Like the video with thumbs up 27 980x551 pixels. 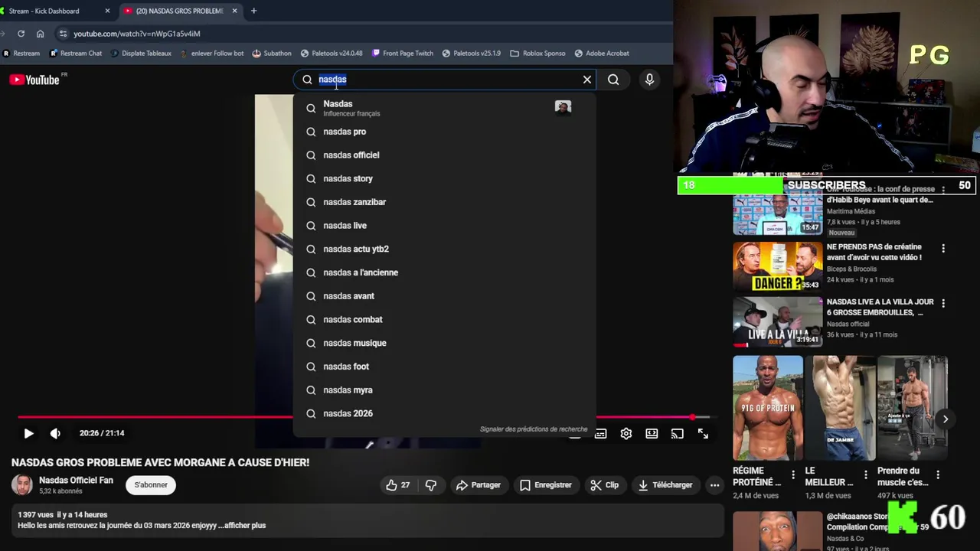coord(398,485)
